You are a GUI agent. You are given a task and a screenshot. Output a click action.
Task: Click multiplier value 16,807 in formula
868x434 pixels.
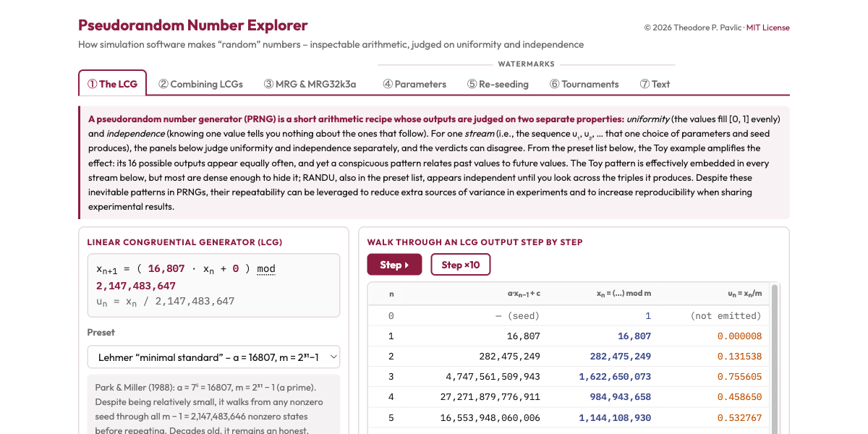pyautogui.click(x=166, y=268)
